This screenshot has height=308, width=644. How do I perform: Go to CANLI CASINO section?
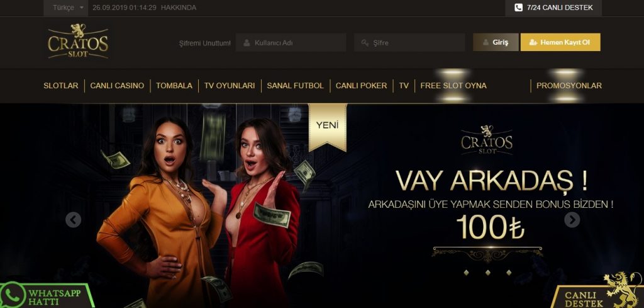point(117,86)
